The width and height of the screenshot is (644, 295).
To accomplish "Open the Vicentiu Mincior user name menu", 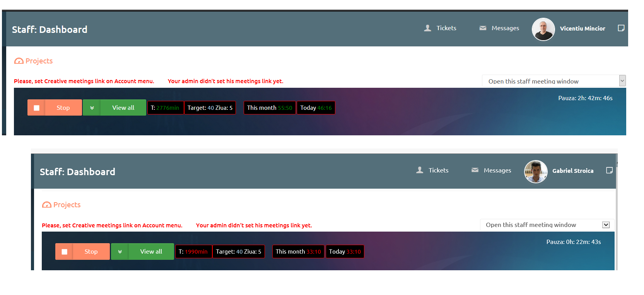I will tap(583, 29).
